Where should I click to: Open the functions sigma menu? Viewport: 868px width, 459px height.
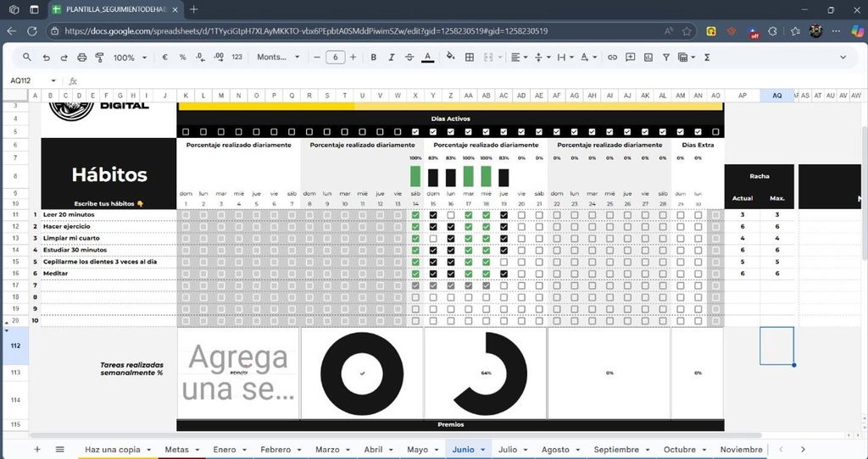(707, 57)
